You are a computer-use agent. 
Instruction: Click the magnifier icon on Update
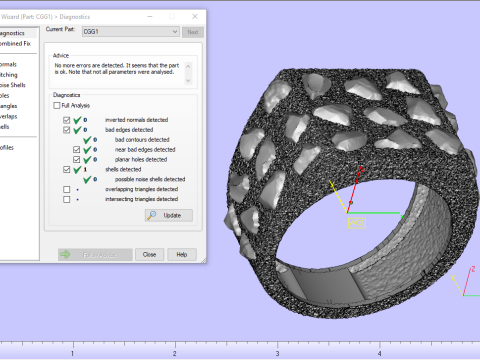152,215
